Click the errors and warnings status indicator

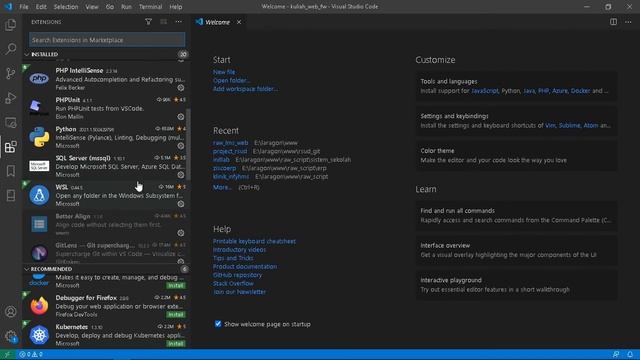click(x=31, y=354)
